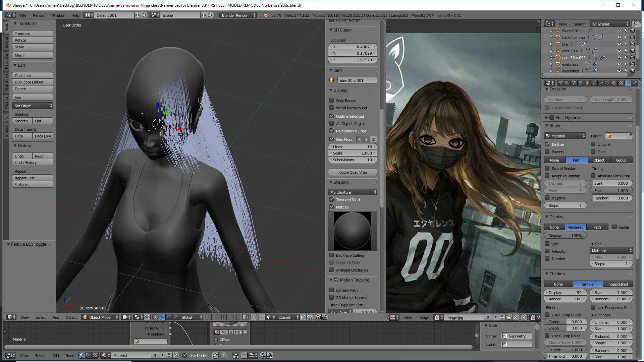
Task: Enable the Only Render checkbox
Action: tap(331, 100)
